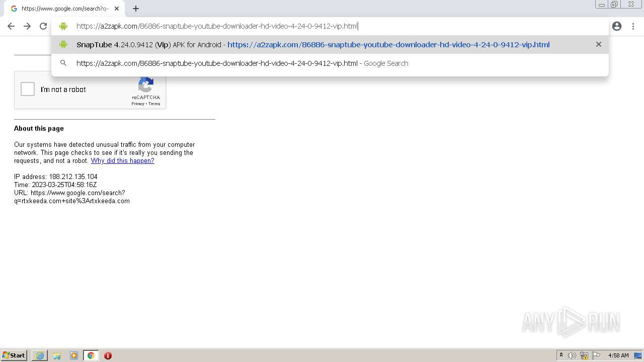Viewport: 644px width, 362px height.
Task: Select the SnapTube APK autocomplete suggestion
Action: [x=330, y=45]
